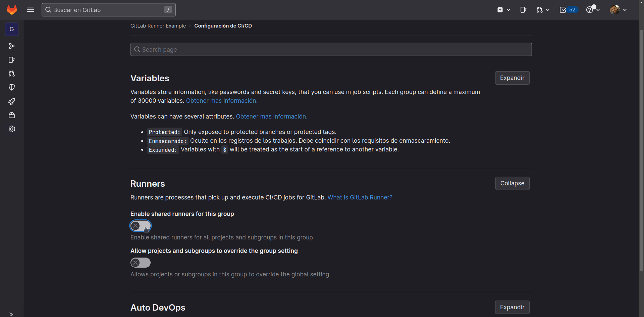Expand user profile dropdown arrow
This screenshot has width=644, height=317.
[x=625, y=10]
